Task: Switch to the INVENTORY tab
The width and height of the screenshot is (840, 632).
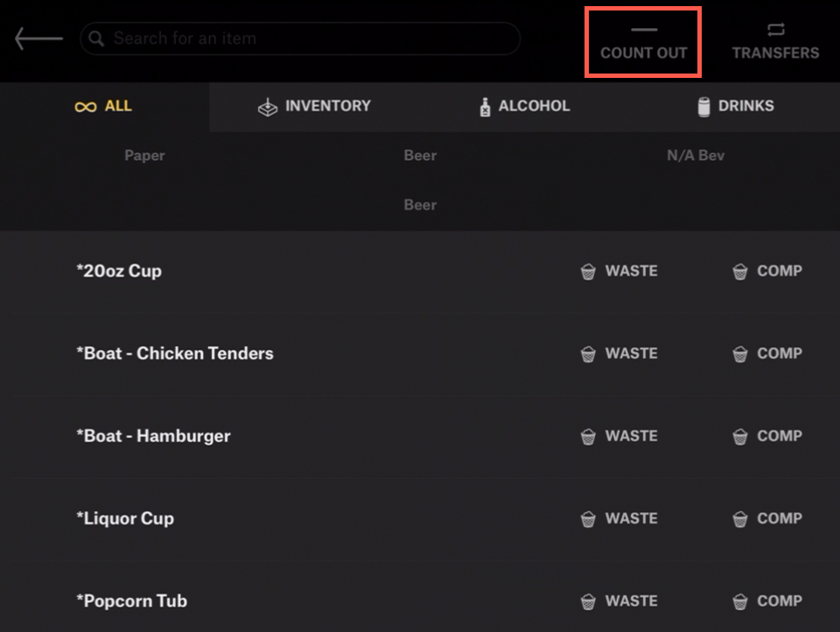Action: tap(314, 106)
